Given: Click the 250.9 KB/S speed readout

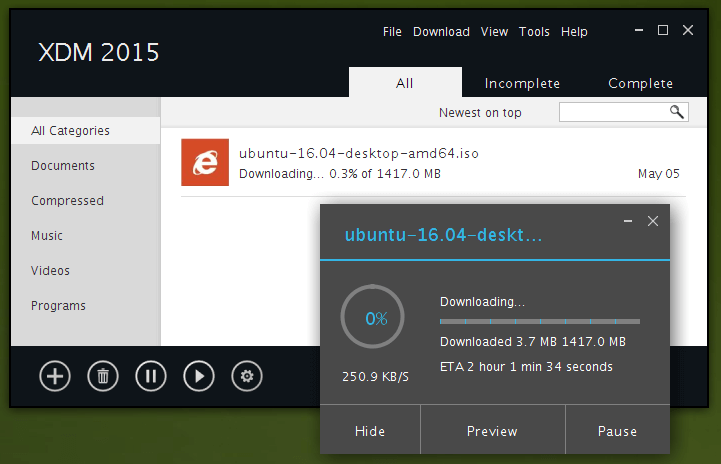Looking at the screenshot, I should click(375, 377).
